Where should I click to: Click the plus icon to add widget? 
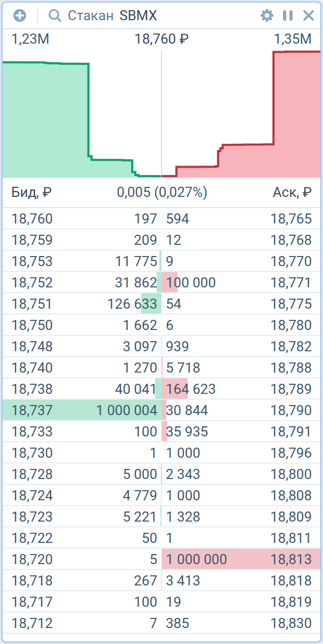[20, 15]
